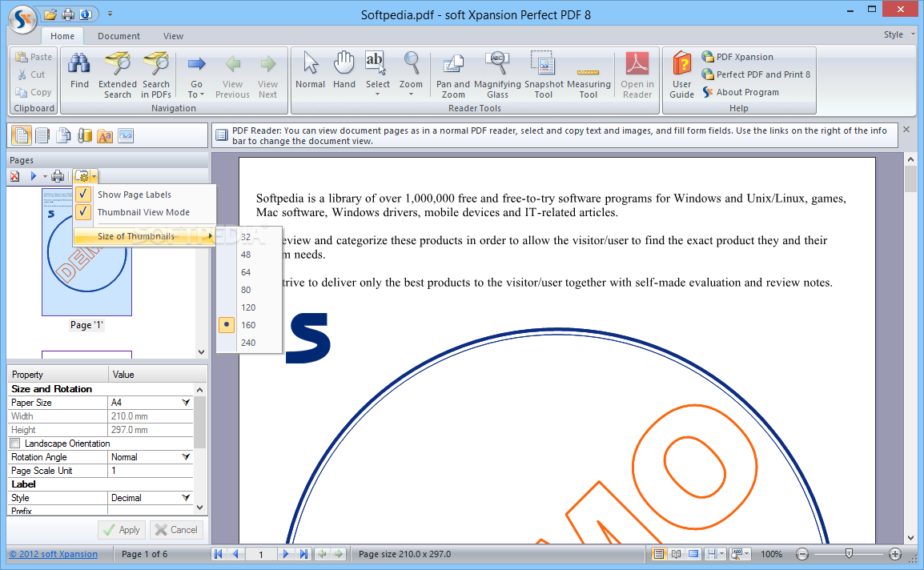Click the zoom out minus button
Image resolution: width=924 pixels, height=570 pixels.
point(802,554)
